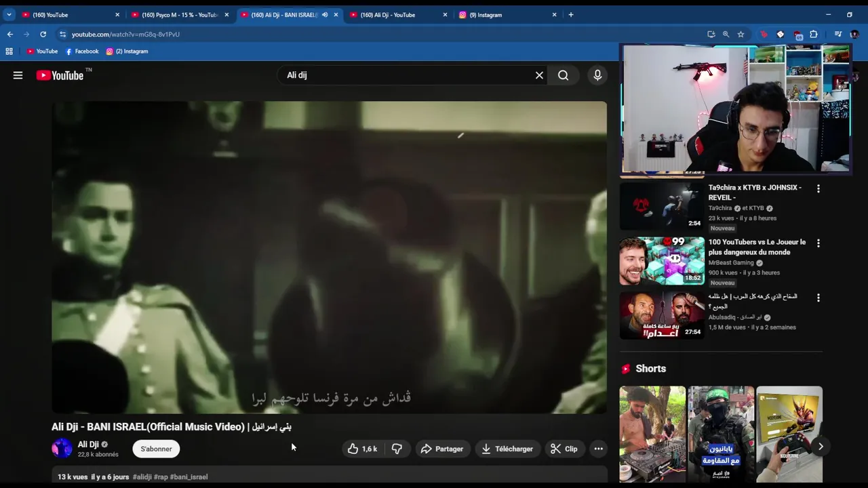Viewport: 868px width, 488px height.
Task: Click the #bani_israel hashtag
Action: (189, 477)
